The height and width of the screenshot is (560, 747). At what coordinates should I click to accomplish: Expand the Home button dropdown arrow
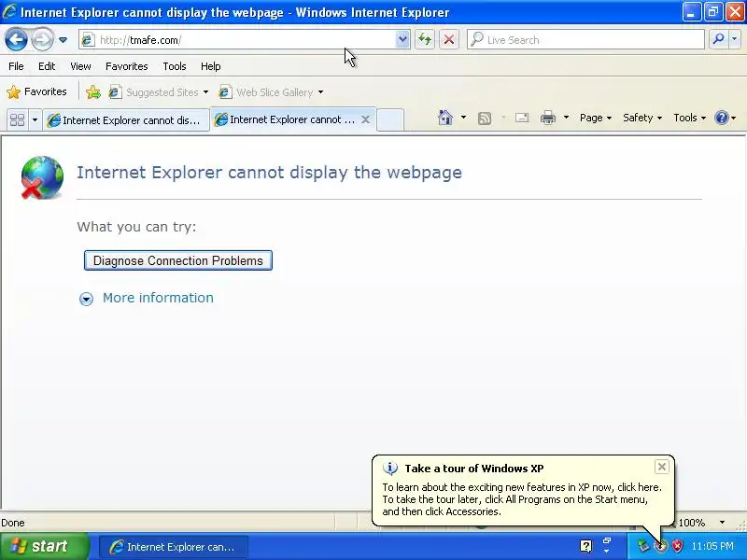click(463, 118)
